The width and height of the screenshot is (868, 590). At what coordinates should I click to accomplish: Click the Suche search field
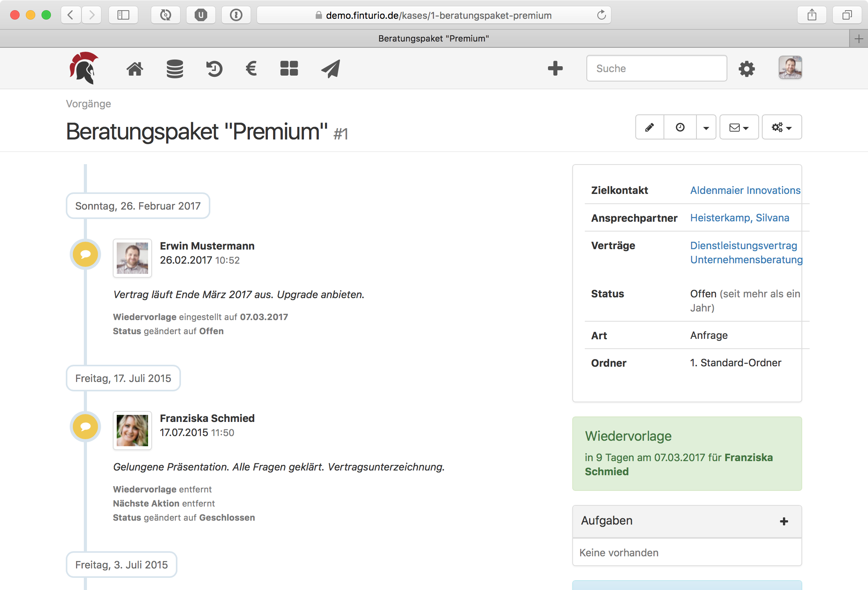pyautogui.click(x=656, y=69)
